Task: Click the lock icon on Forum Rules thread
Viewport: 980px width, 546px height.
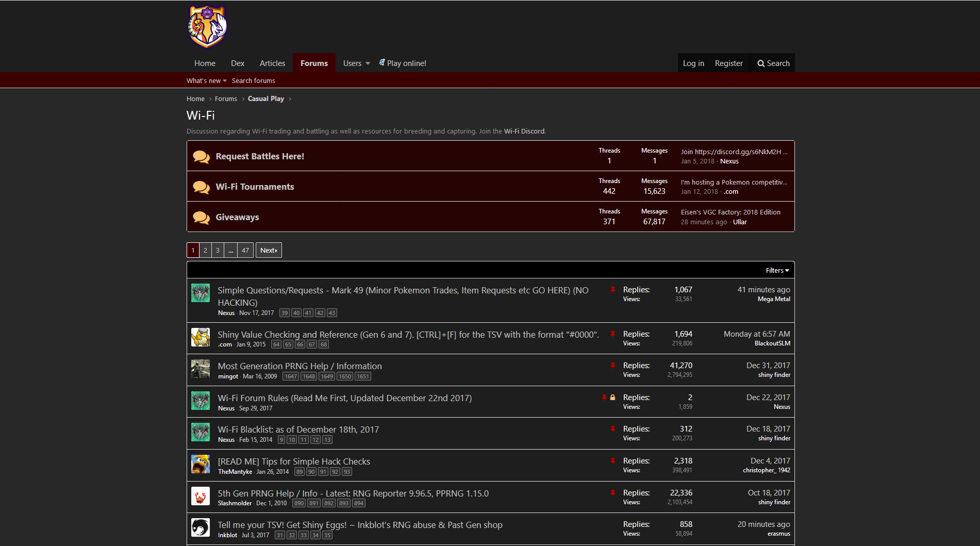Action: [613, 398]
